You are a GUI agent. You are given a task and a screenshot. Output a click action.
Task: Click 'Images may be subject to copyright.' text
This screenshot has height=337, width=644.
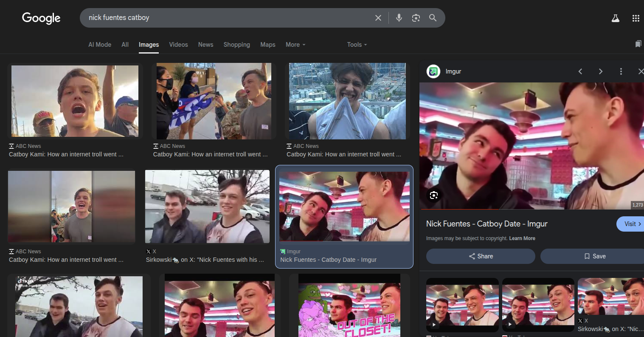click(467, 238)
